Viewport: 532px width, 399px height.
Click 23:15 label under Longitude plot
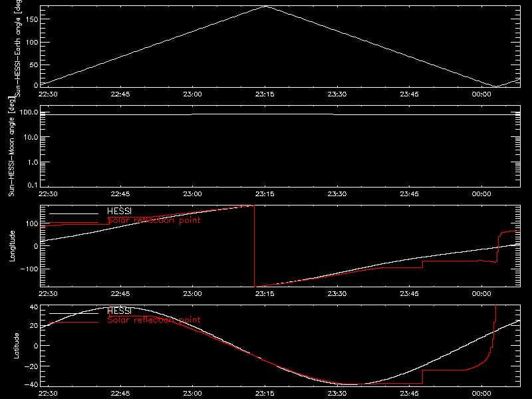[265, 294]
